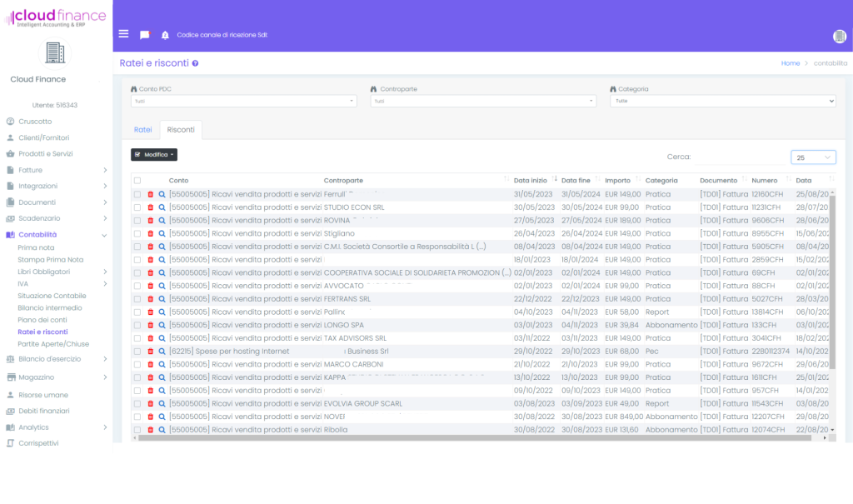Screen dimensions: 853x504
Task: Select the TAX ADVISORS SRL row checkbox
Action: tap(137, 338)
